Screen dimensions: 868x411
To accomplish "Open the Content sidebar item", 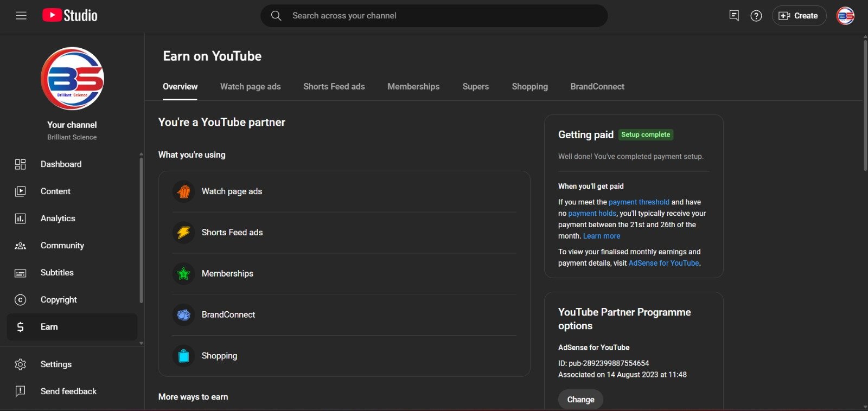I will click(72, 191).
